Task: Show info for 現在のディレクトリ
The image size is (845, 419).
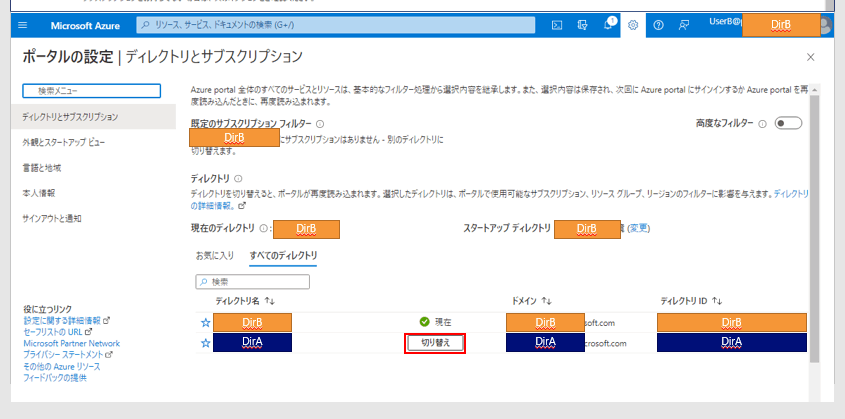Action: click(x=264, y=228)
